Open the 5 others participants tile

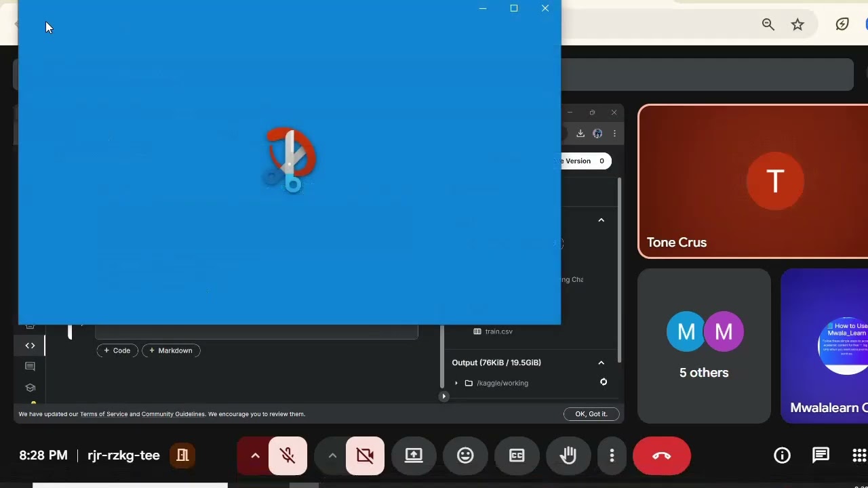point(704,346)
